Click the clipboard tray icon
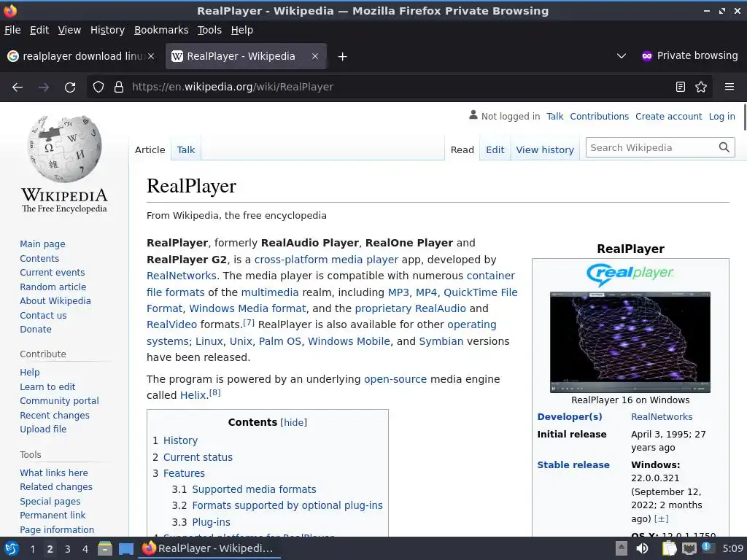Image resolution: width=747 pixels, height=560 pixels. tap(669, 548)
